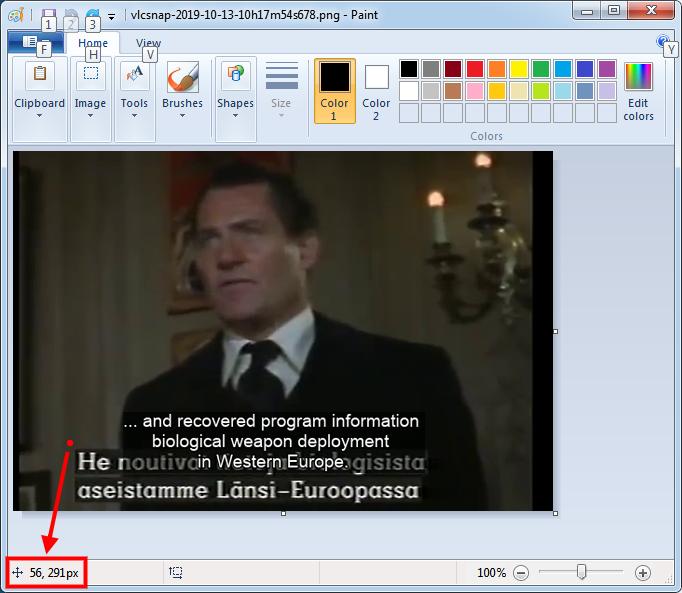682x593 pixels.
Task: Pick the blue-gray palette swatch
Action: pyautogui.click(x=585, y=91)
